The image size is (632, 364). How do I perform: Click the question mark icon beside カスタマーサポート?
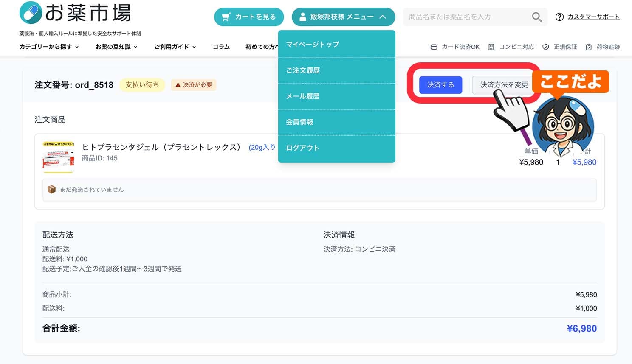coord(559,17)
